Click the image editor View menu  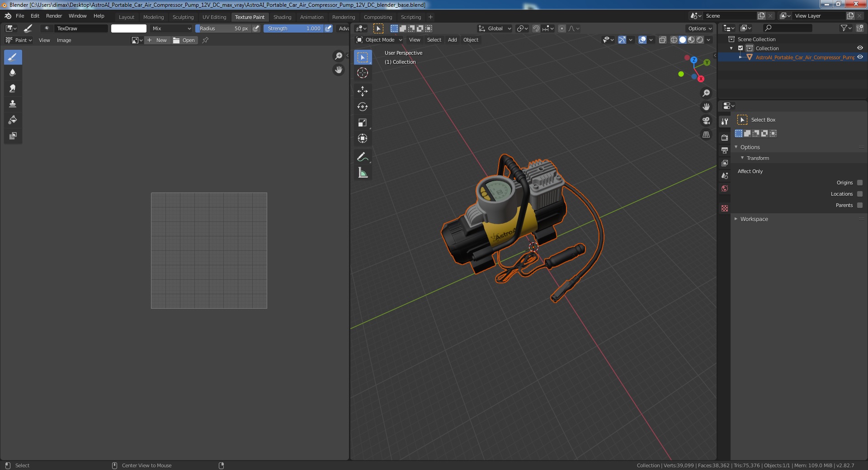click(x=44, y=40)
